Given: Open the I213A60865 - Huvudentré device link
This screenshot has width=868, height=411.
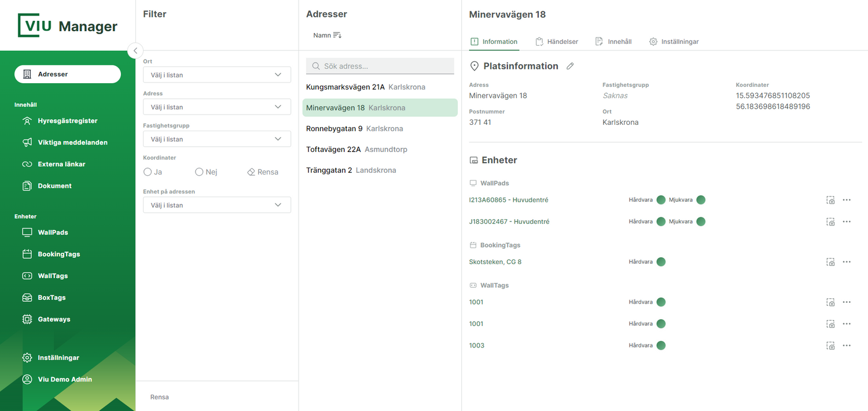Looking at the screenshot, I should point(509,200).
